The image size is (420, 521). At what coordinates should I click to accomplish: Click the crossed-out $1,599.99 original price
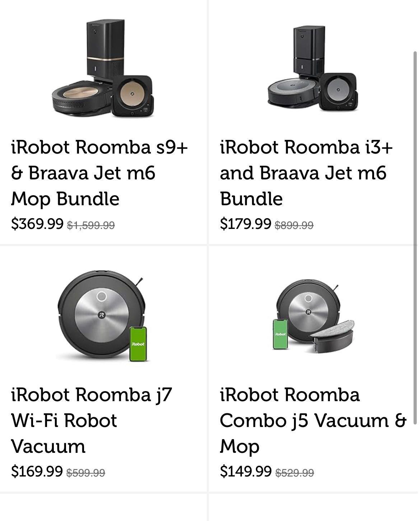(x=91, y=225)
